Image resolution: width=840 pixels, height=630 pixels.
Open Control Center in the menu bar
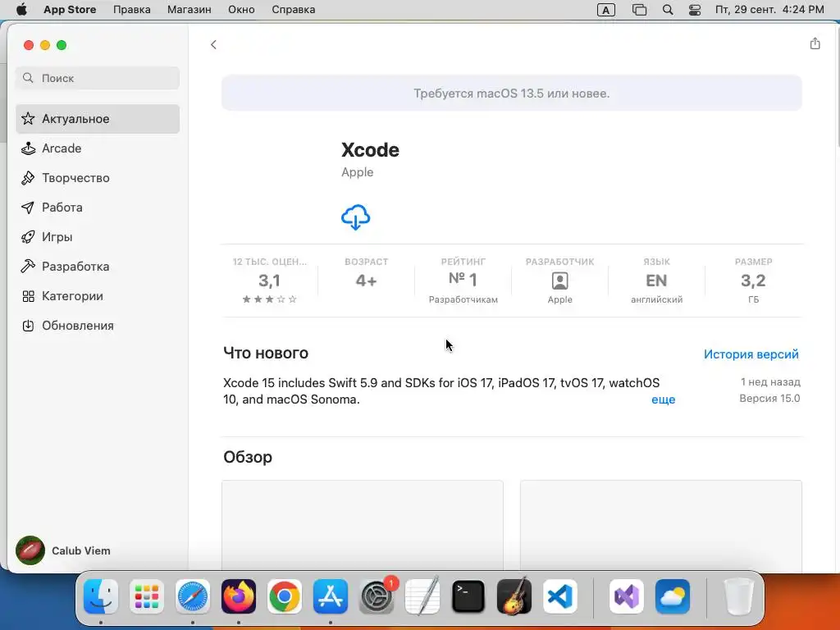(695, 10)
